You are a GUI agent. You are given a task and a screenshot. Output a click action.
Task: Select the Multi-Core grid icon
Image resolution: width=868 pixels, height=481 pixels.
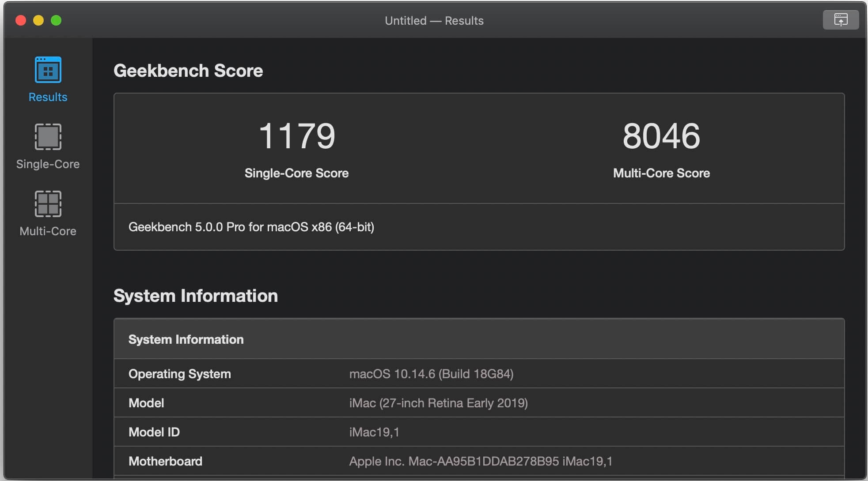48,203
